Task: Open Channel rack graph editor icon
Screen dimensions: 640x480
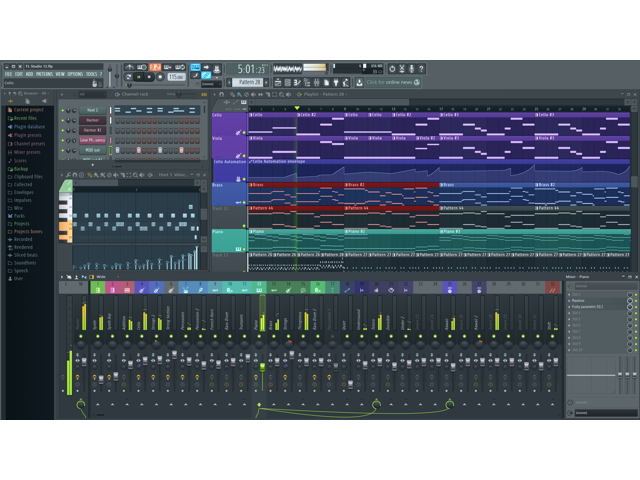Action: pos(204,94)
